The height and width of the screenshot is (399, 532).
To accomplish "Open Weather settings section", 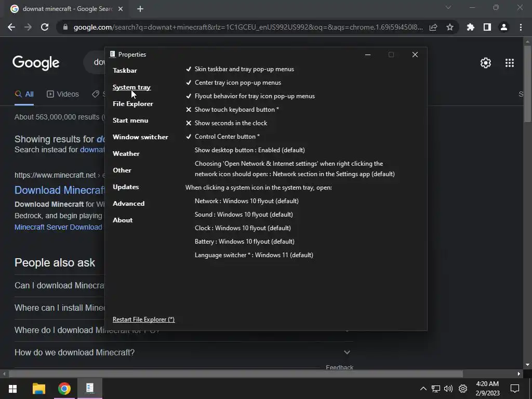I will pyautogui.click(x=126, y=154).
